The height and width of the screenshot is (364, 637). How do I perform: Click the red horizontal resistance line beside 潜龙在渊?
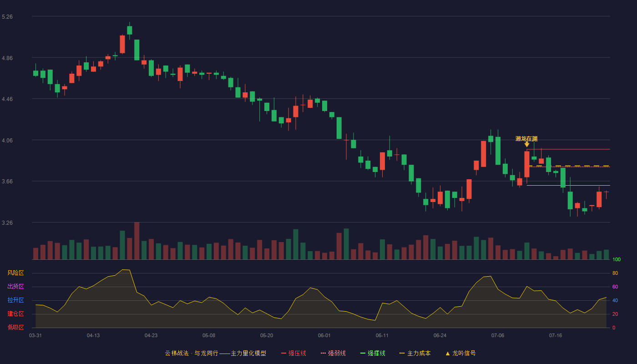[x=568, y=149]
